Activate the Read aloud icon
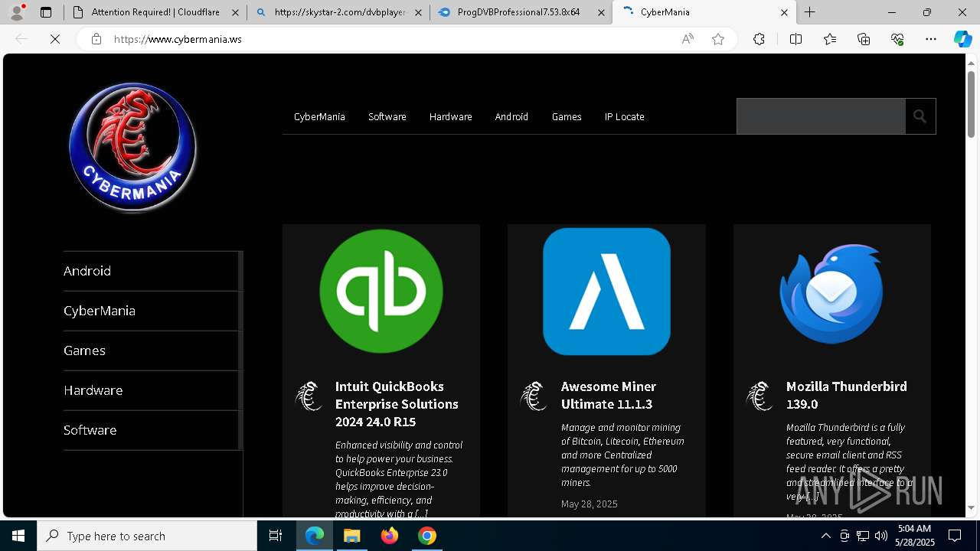 (x=688, y=39)
